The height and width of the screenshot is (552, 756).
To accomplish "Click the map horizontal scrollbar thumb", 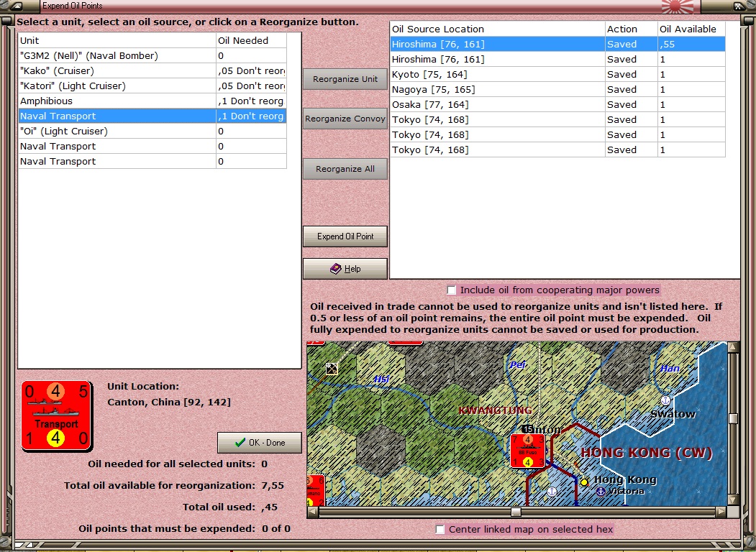I will [x=516, y=512].
